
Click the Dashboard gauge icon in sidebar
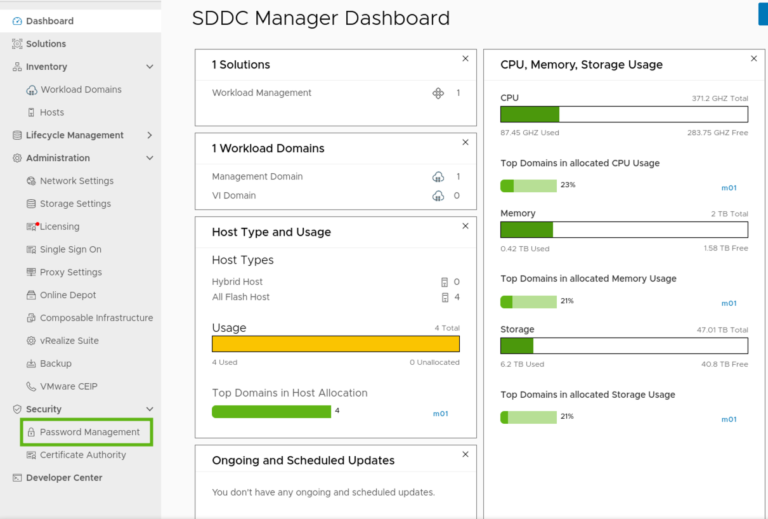click(17, 21)
